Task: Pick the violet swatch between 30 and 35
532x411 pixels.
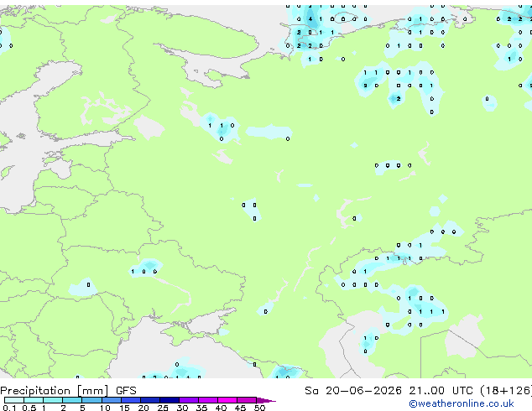Action: point(189,400)
